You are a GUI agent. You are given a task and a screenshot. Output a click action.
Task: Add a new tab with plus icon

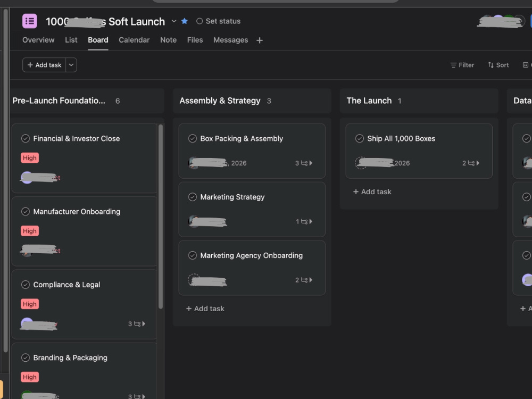pos(260,40)
